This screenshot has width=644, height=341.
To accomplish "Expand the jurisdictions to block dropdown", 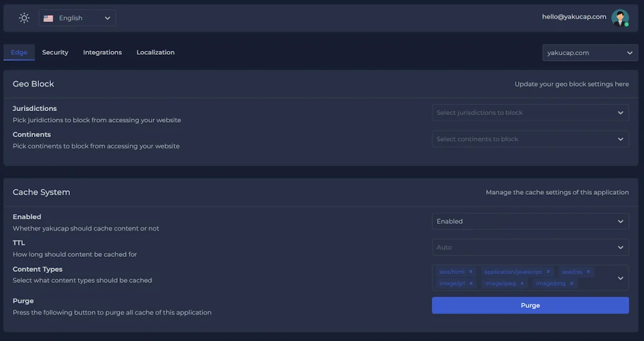I will point(530,113).
